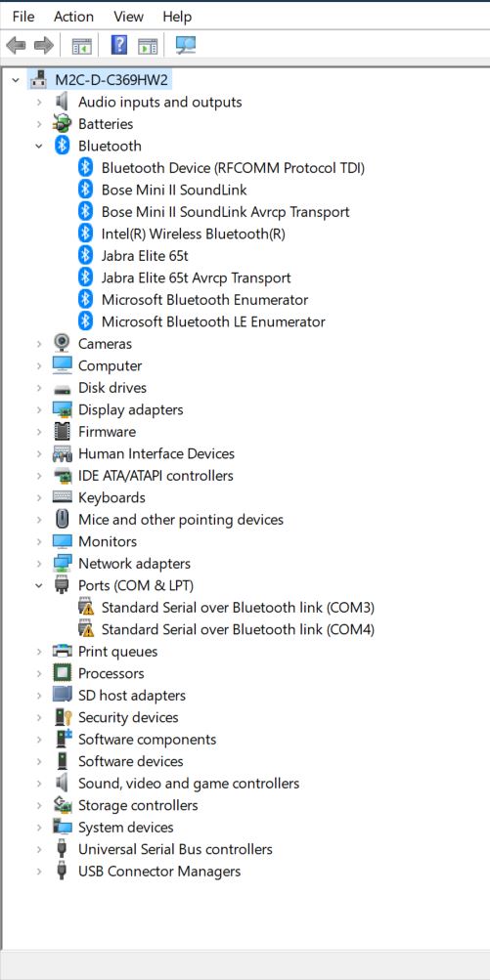Click the Storage controllers icon

(x=62, y=804)
